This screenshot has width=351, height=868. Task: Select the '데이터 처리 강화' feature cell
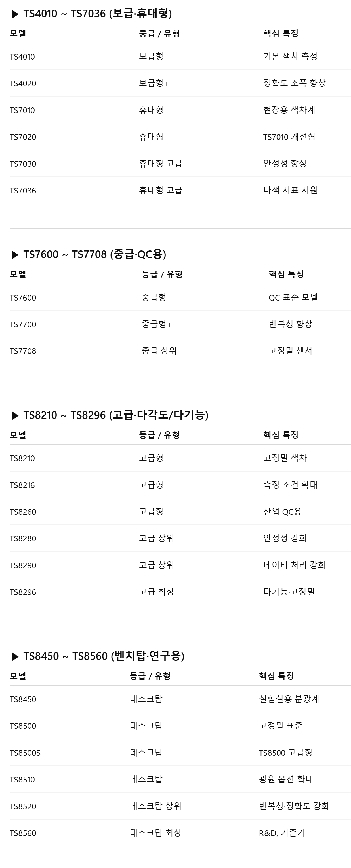tap(294, 565)
